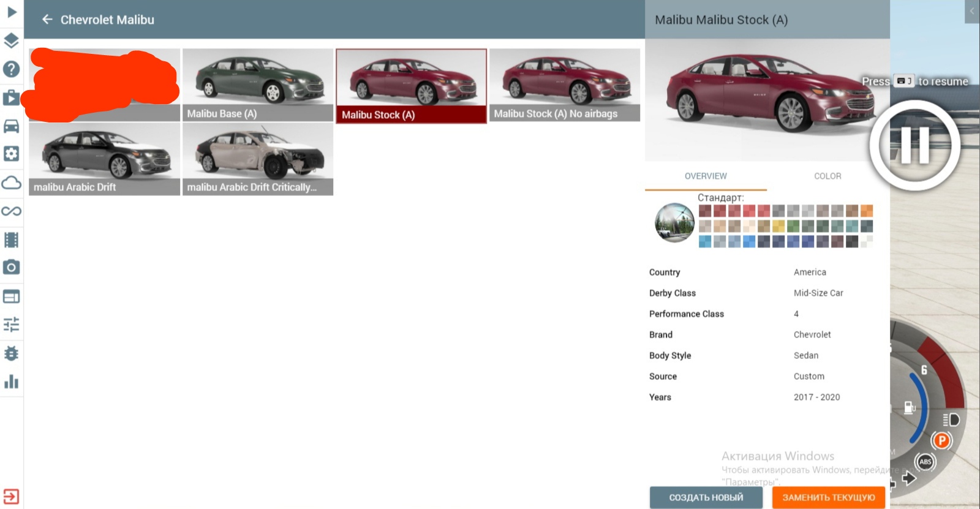This screenshot has width=980, height=509.
Task: Open the help question mark icon
Action: pyautogui.click(x=12, y=69)
